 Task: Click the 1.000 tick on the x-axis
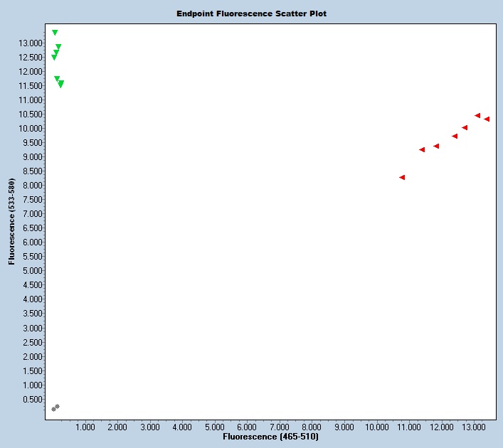point(85,427)
